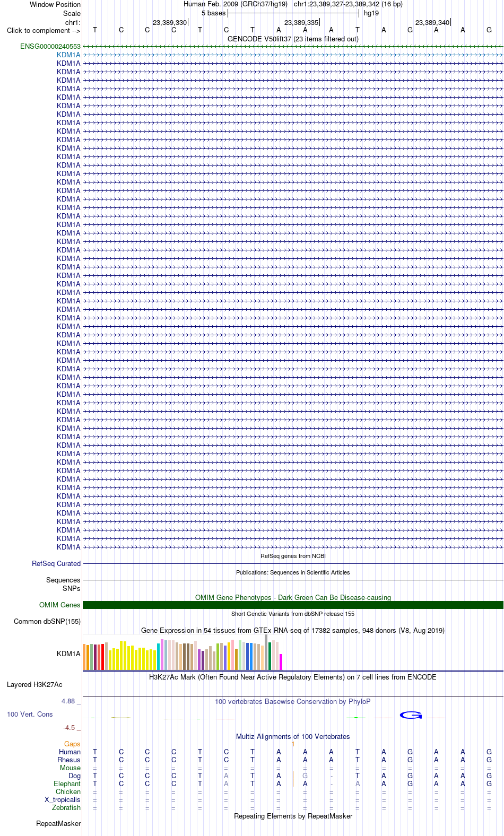Image resolution: width=504 pixels, height=836 pixels.
Task: Click 'Repeating Elements by RepeatMasker' title
Action: tap(293, 816)
